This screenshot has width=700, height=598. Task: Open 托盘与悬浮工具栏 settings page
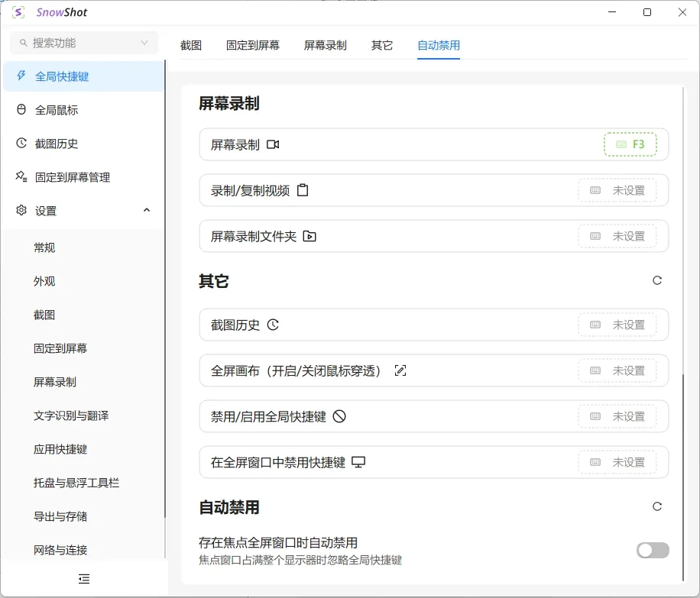click(x=84, y=483)
